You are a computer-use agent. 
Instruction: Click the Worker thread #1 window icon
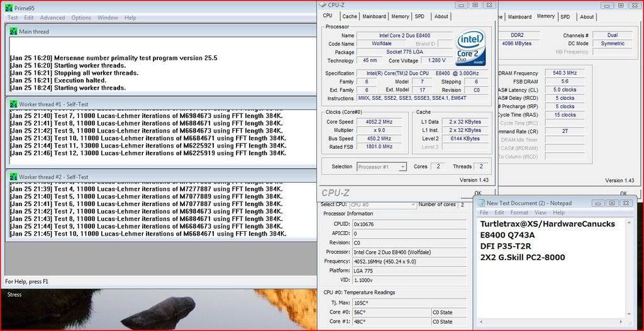coord(14,104)
